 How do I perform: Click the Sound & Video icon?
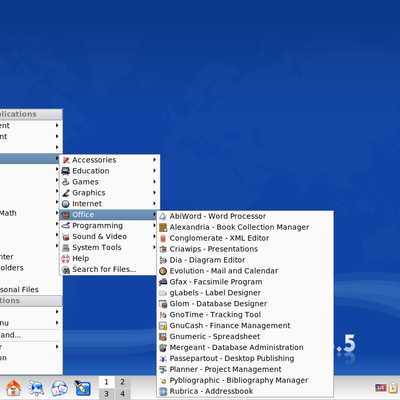[x=66, y=237]
